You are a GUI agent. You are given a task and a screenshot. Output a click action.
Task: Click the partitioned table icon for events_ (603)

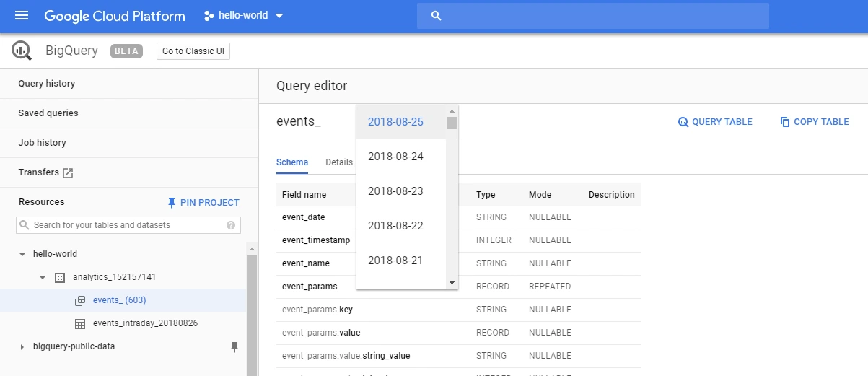pos(80,300)
